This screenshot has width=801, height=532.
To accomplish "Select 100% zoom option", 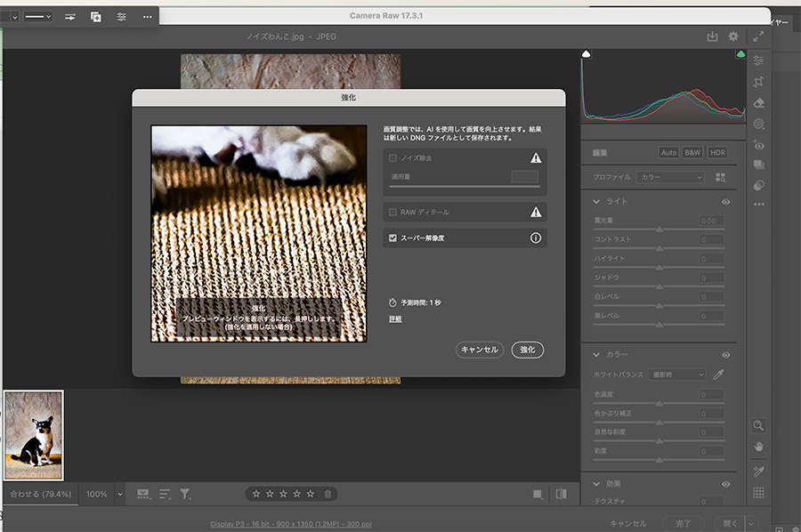I will (96, 495).
